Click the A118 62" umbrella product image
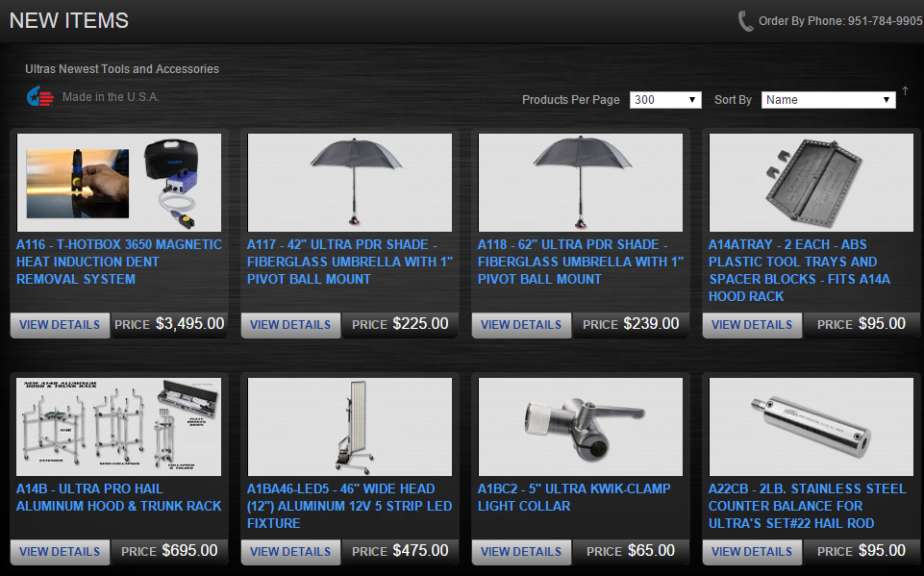This screenshot has width=924, height=576. point(581,183)
